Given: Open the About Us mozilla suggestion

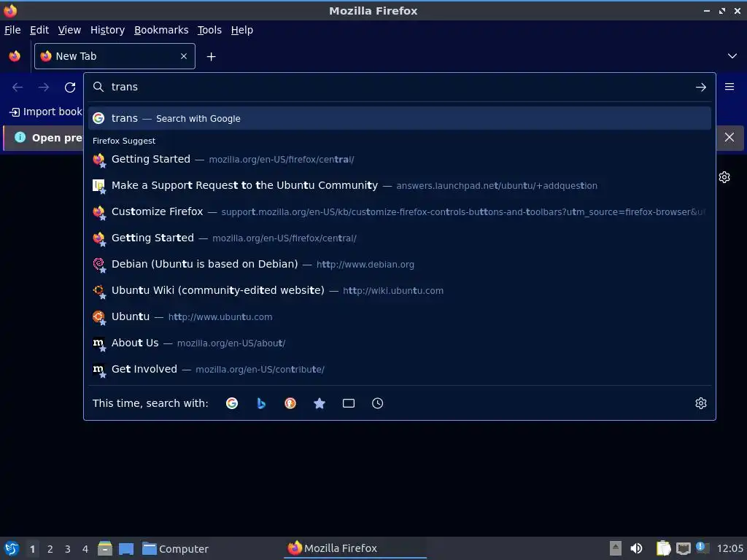Looking at the screenshot, I should click(x=399, y=343).
